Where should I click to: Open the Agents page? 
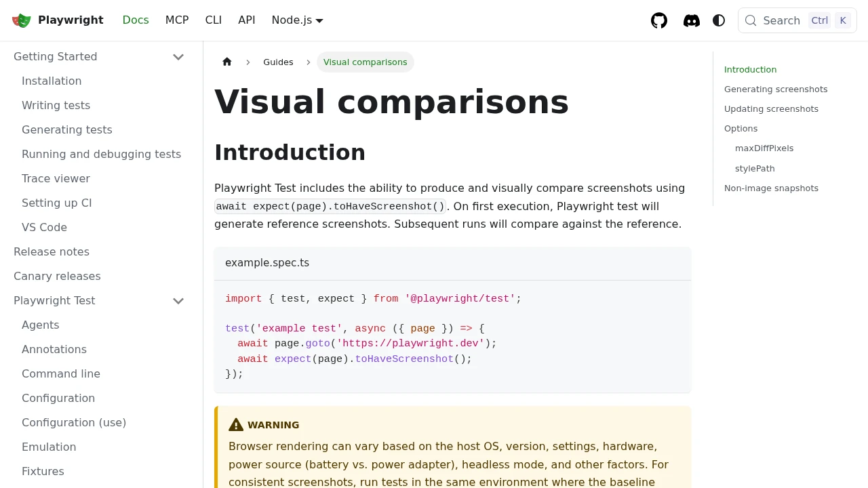tap(41, 325)
